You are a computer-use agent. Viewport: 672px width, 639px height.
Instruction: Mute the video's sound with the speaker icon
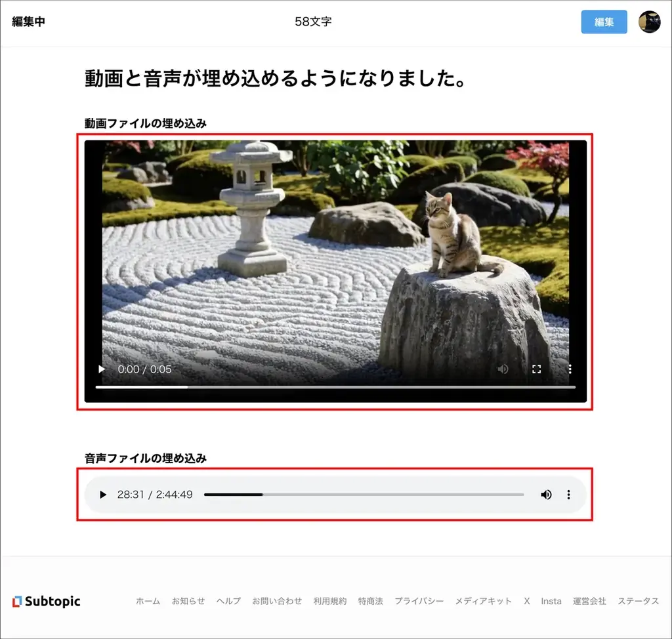click(x=503, y=369)
